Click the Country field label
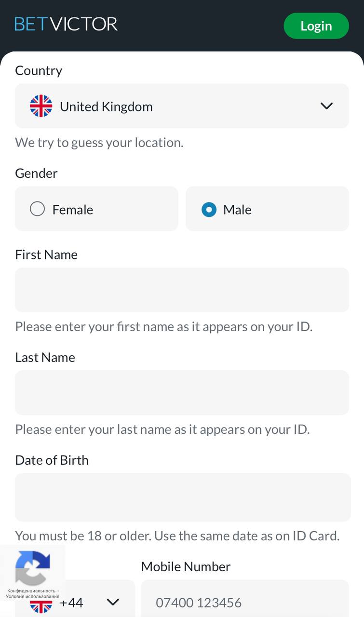The image size is (364, 617). click(39, 71)
